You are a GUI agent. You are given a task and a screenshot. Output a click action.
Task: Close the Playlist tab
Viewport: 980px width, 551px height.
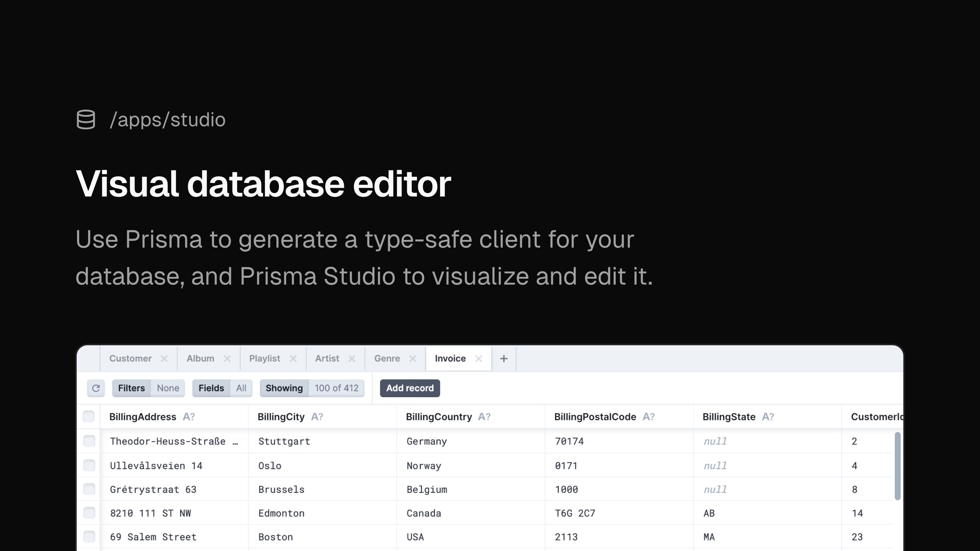click(x=293, y=359)
